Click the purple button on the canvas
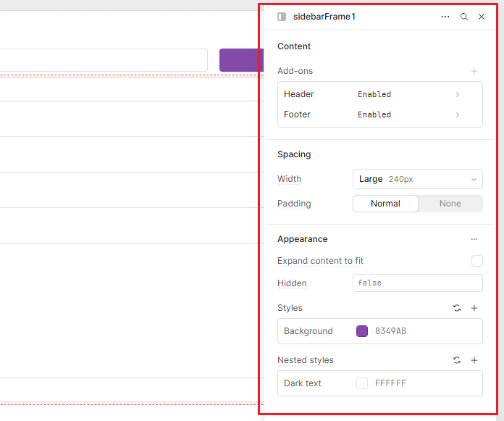Image resolution: width=504 pixels, height=421 pixels. (241, 60)
